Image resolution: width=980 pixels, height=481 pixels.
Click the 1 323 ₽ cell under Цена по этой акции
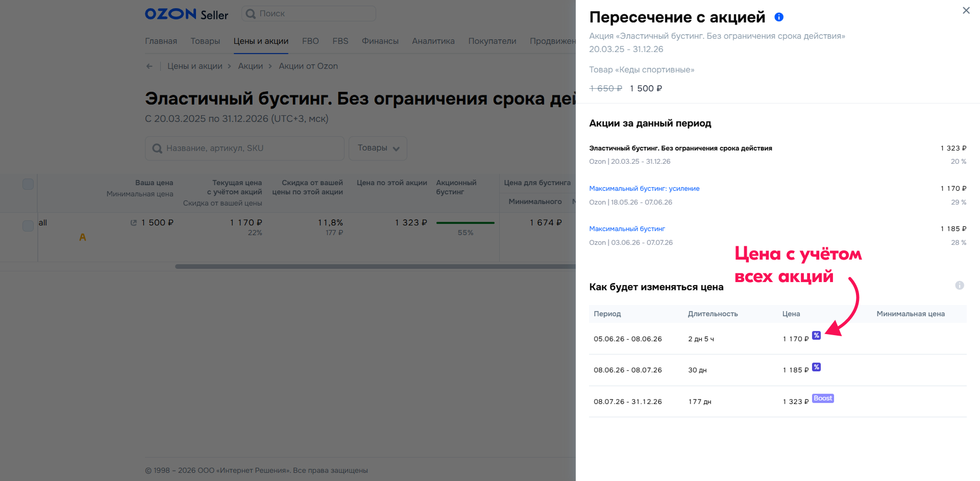click(411, 223)
